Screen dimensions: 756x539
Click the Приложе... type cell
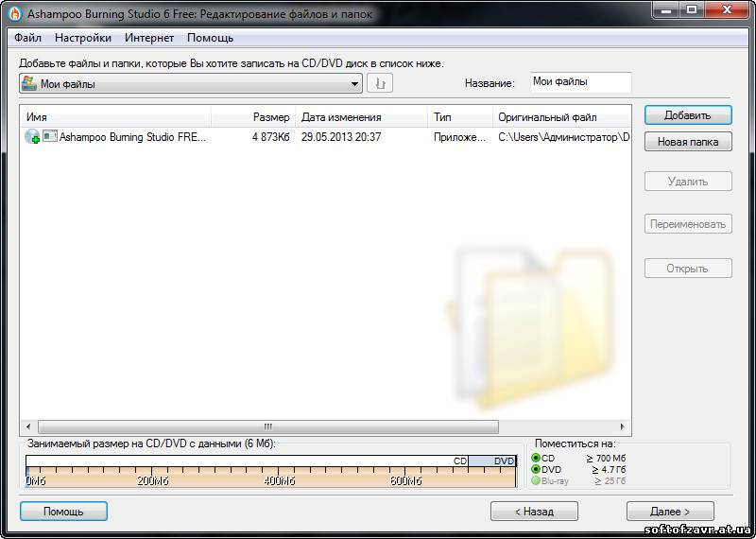(x=459, y=137)
